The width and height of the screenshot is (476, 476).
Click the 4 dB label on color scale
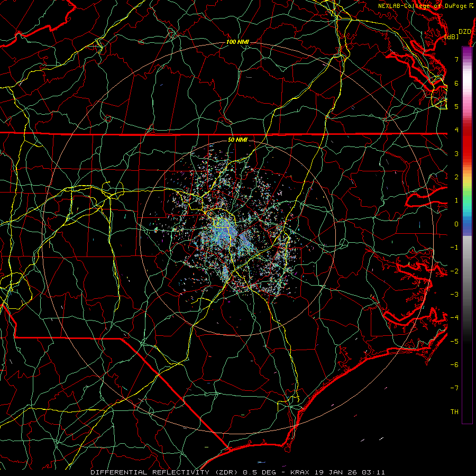(456, 130)
